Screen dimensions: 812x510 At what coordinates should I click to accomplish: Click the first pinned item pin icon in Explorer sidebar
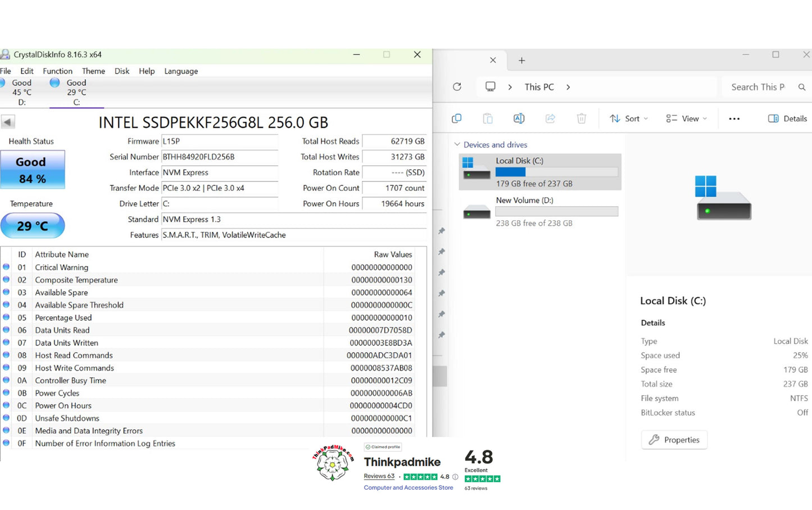coord(442,231)
